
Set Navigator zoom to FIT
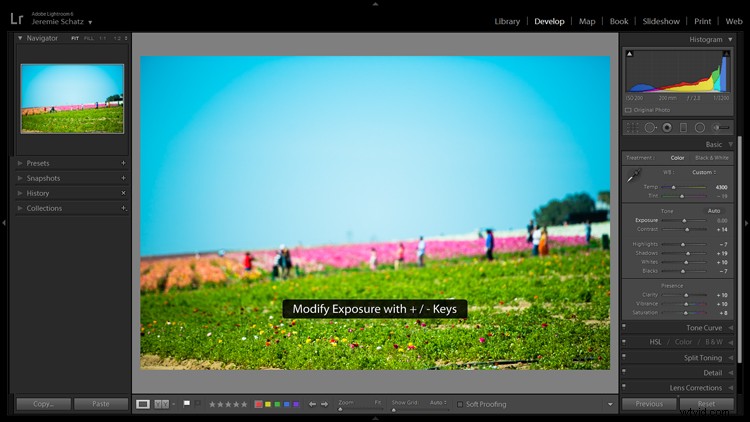click(x=75, y=38)
